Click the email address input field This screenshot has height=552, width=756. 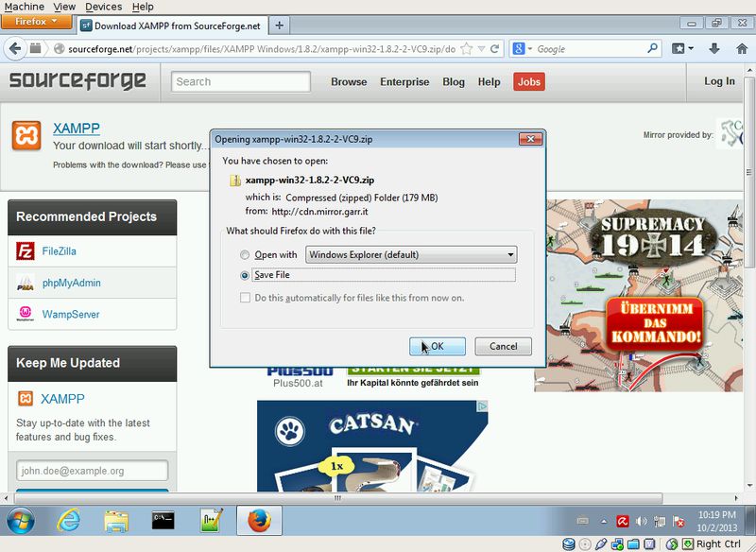click(x=92, y=471)
